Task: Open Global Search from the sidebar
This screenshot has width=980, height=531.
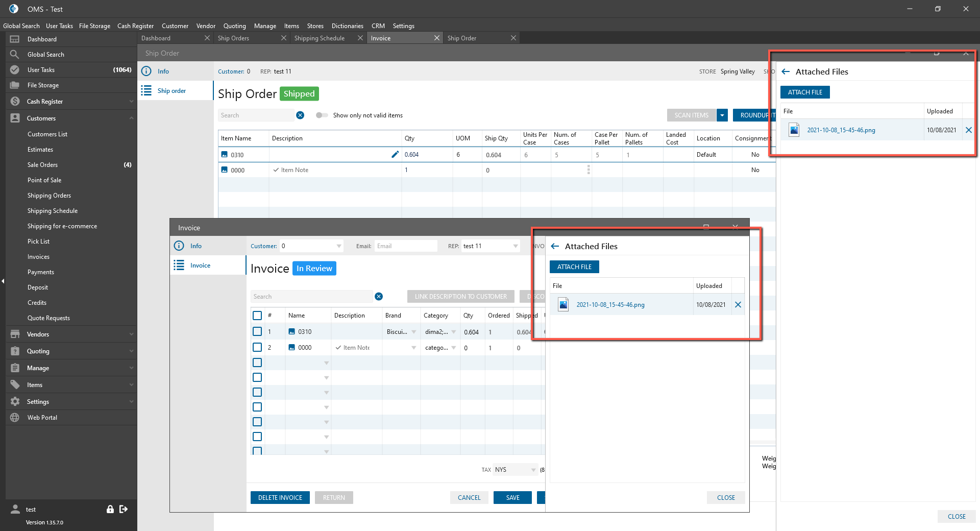Action: [45, 55]
